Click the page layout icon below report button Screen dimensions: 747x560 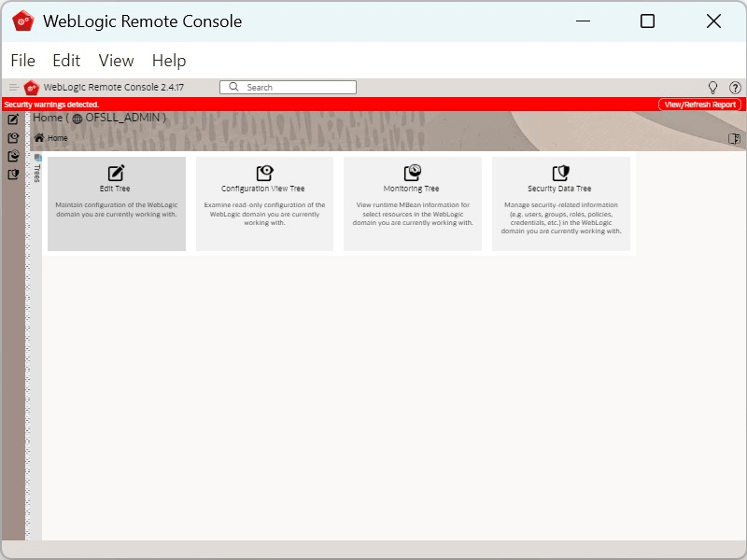(x=734, y=138)
